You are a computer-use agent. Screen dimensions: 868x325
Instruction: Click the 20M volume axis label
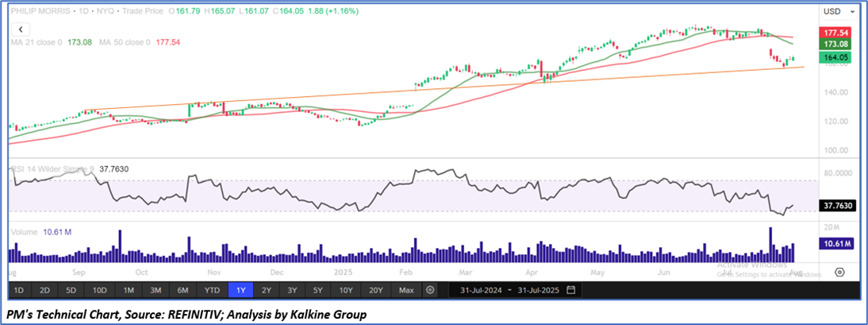(x=830, y=228)
